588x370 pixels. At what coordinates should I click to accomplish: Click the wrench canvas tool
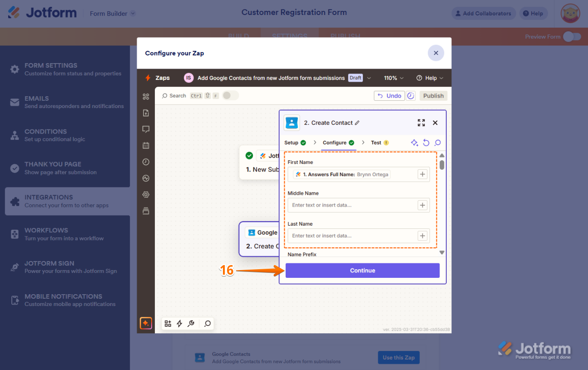point(191,323)
